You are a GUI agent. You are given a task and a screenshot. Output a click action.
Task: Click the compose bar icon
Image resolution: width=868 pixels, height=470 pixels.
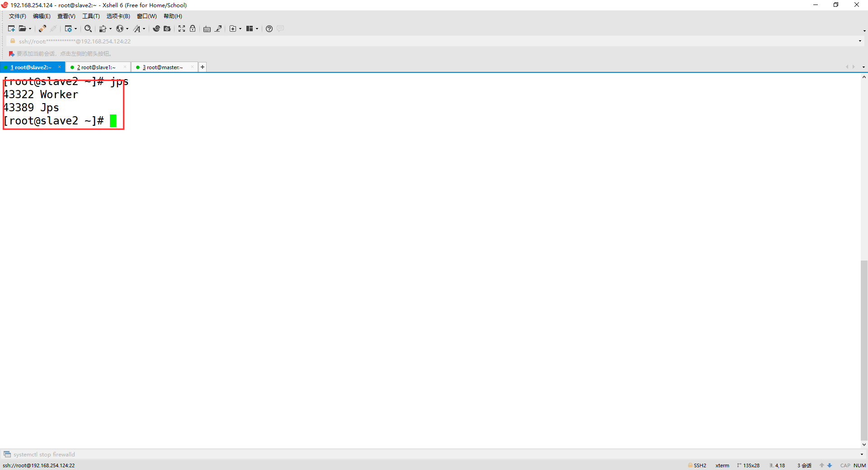[7, 454]
